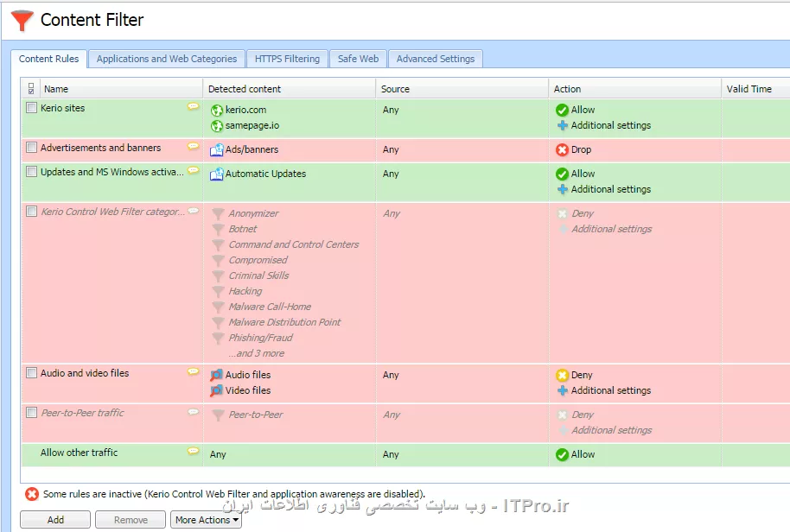Enable the Kerio sites rule checkbox

pos(31,107)
